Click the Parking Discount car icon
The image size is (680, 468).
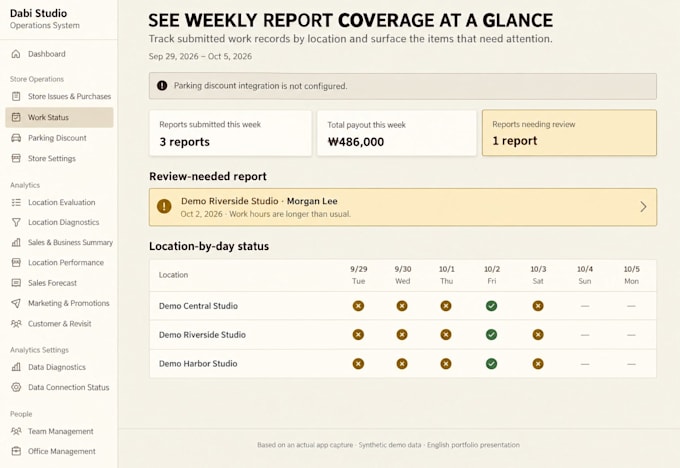[16, 138]
